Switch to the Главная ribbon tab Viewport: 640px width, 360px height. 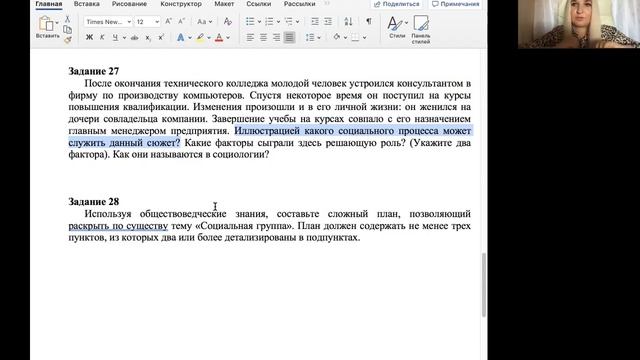coord(49,4)
